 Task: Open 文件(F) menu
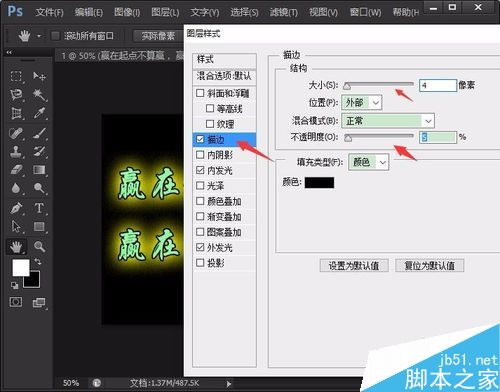pos(49,12)
